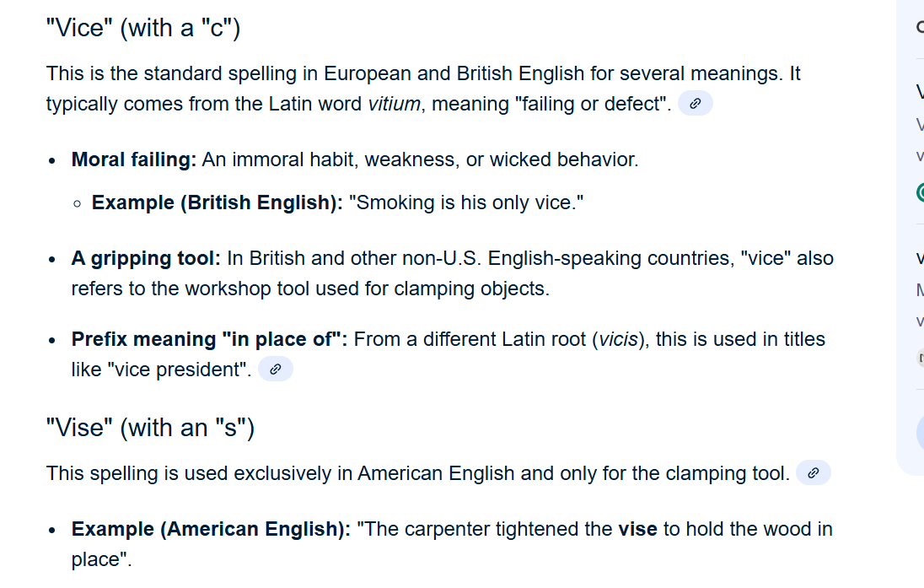924x588 pixels.
Task: Click the source link icon after "failing or defect"
Action: click(x=695, y=104)
